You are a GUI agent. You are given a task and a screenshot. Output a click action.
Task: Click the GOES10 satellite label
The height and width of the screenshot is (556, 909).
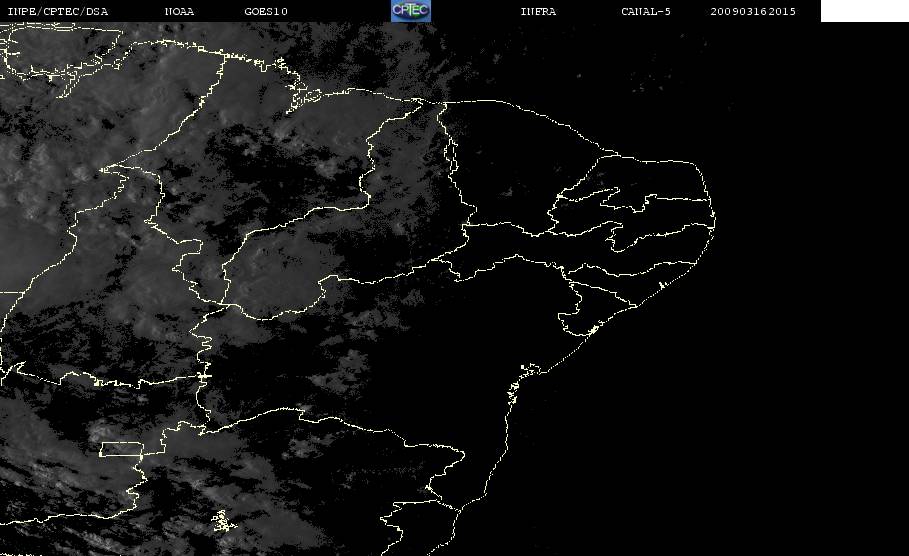(x=266, y=11)
